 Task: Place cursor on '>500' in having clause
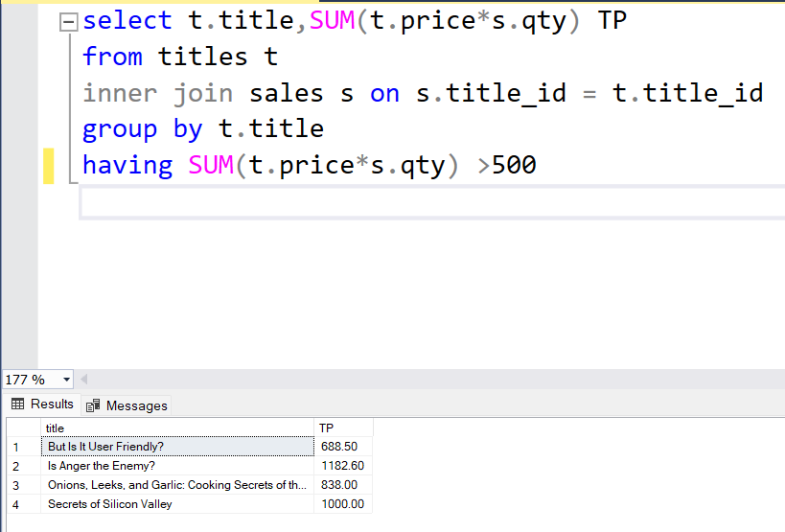(507, 165)
